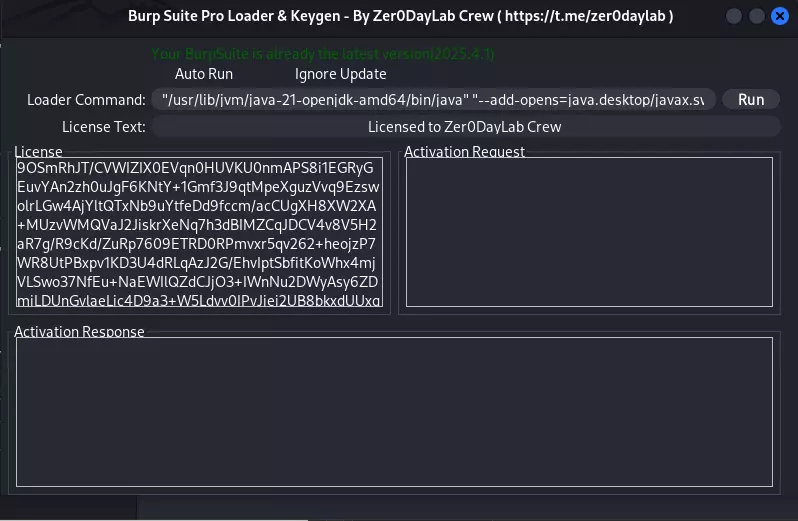Screen dimensions: 798x521
Task: Toggle the Ignore Update option
Action: [x=340, y=74]
